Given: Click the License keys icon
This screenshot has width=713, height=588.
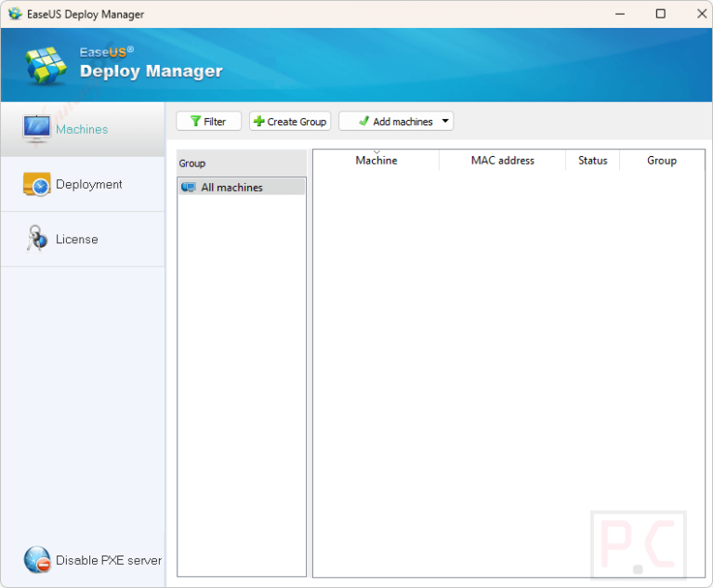Looking at the screenshot, I should tap(36, 239).
